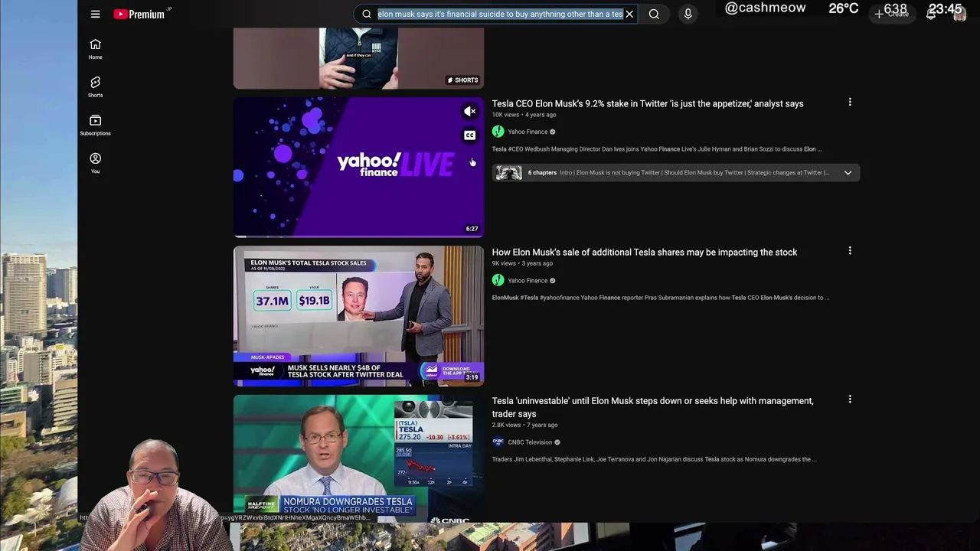Click the SHORTS badge on the top thumbnail
The height and width of the screenshot is (551, 980).
click(x=462, y=80)
